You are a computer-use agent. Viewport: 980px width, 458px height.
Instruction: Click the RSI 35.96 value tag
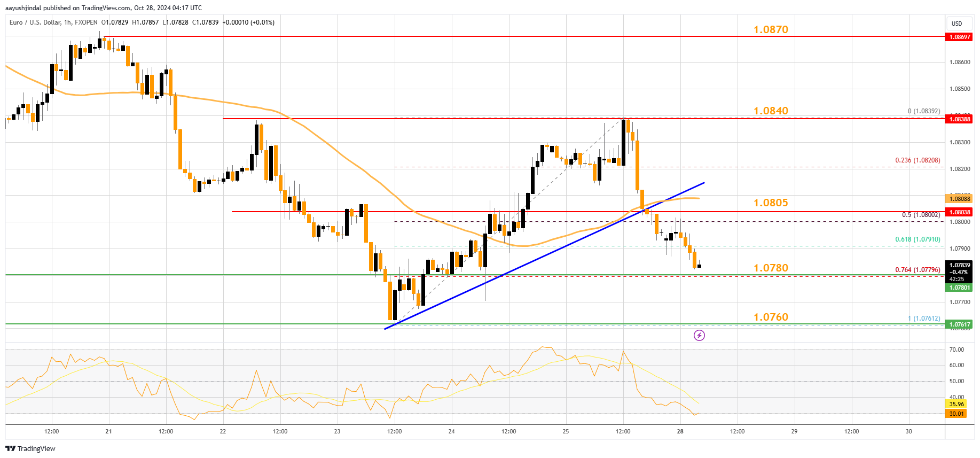point(957,405)
